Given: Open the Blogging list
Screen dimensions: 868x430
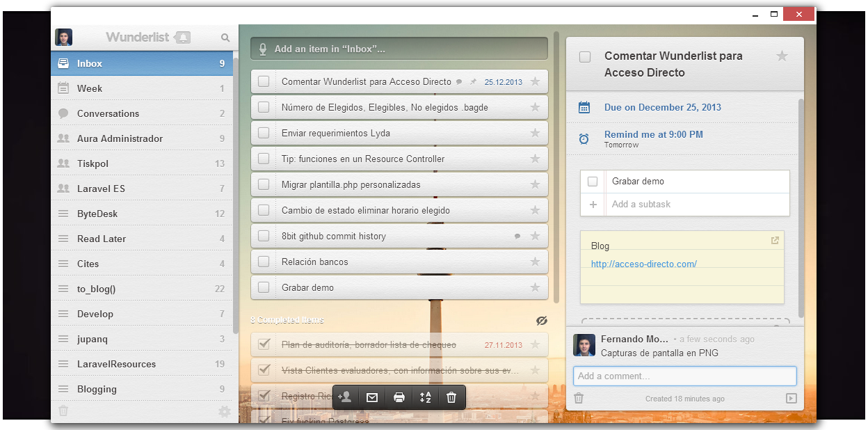Looking at the screenshot, I should point(142,389).
